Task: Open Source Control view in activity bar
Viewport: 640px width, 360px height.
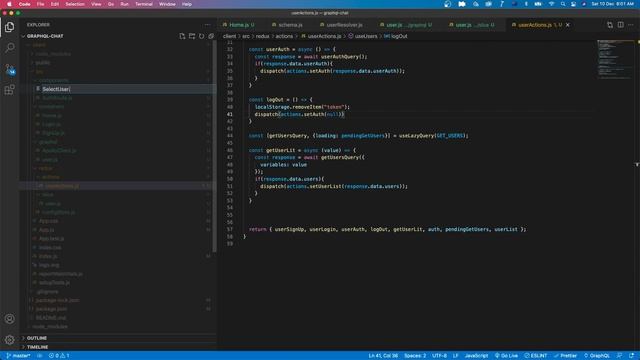Action: (x=9, y=69)
